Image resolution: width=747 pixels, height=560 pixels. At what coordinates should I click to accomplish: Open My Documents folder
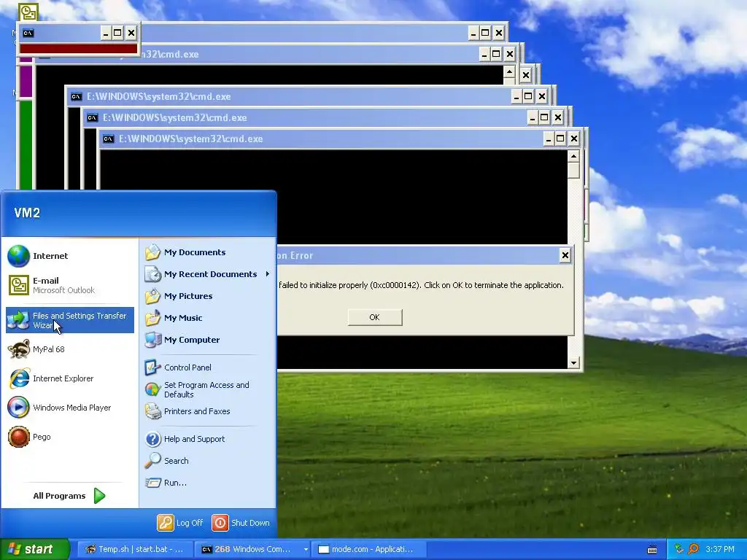point(207,252)
